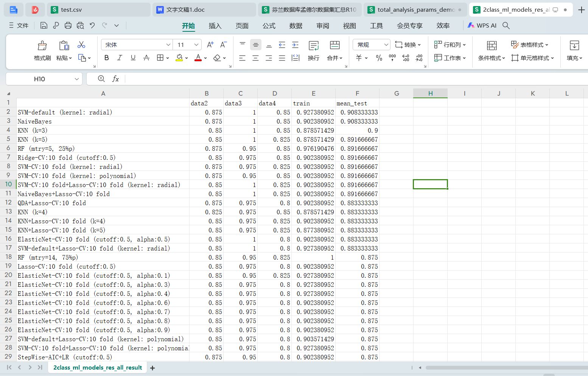
Task: Apply thousands separator format
Action: click(392, 58)
